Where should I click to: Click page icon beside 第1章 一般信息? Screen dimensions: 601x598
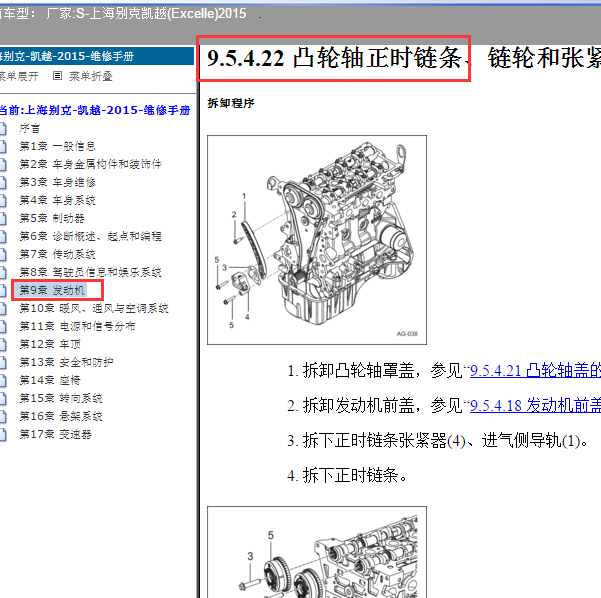tap(3, 146)
